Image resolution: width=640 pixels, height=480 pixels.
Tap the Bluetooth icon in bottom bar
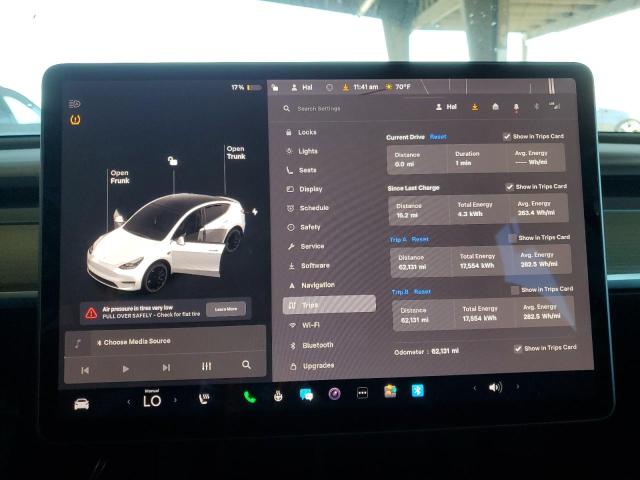click(418, 390)
